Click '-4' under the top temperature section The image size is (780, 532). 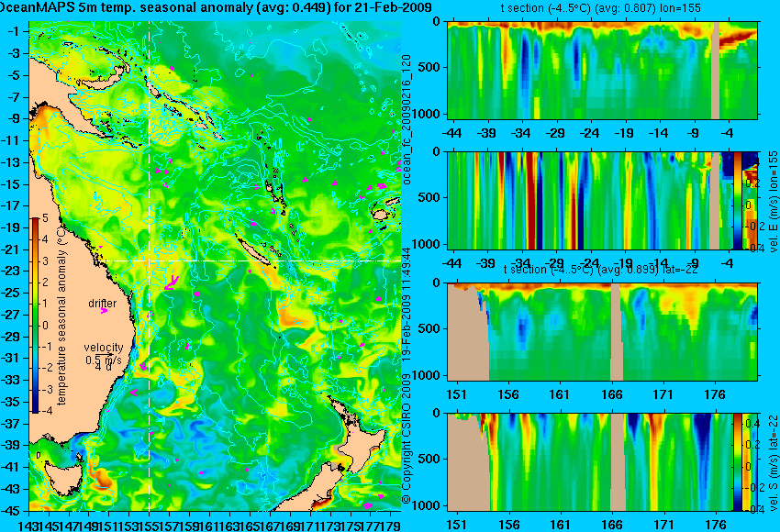tap(728, 133)
